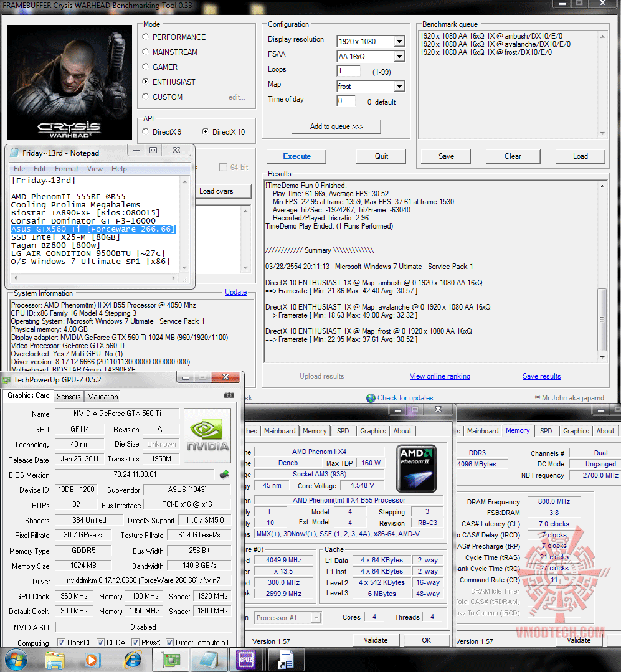The height and width of the screenshot is (672, 621).
Task: Open the Notepad Format menu
Action: tap(67, 169)
